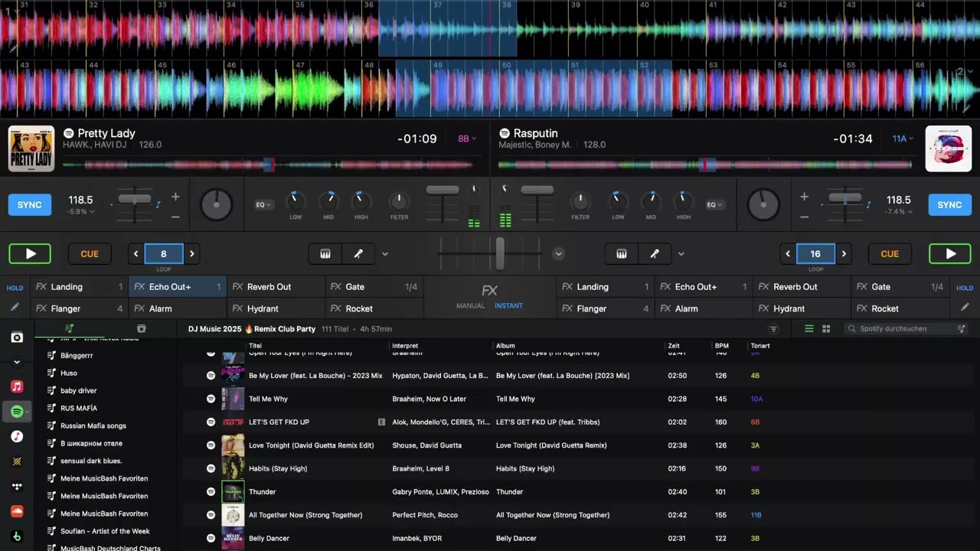Play the right deck
Image resolution: width=980 pixels, height=551 pixels.
[x=949, y=254]
